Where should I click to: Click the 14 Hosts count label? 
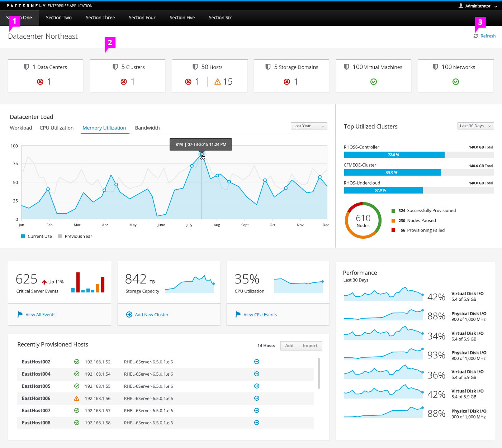[x=266, y=345]
